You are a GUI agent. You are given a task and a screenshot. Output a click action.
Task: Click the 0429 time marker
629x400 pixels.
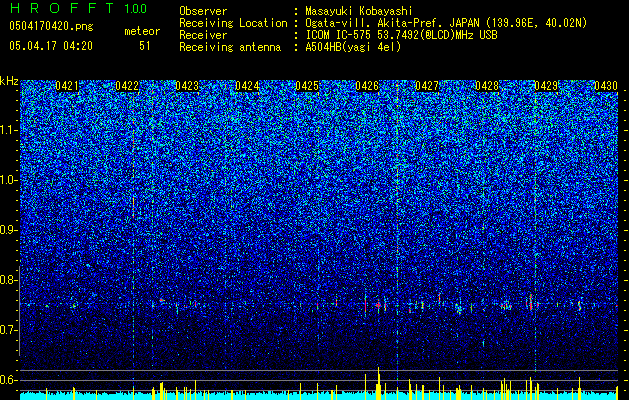[546, 86]
